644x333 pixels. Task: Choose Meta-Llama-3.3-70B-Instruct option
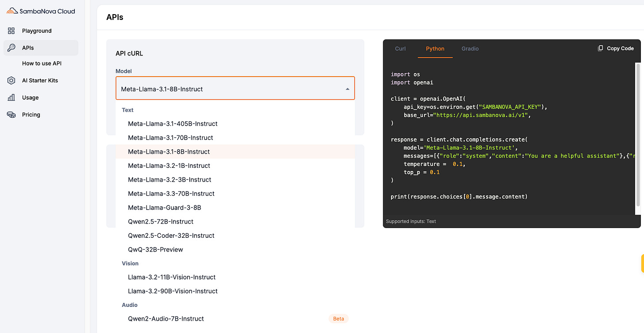pos(235,194)
